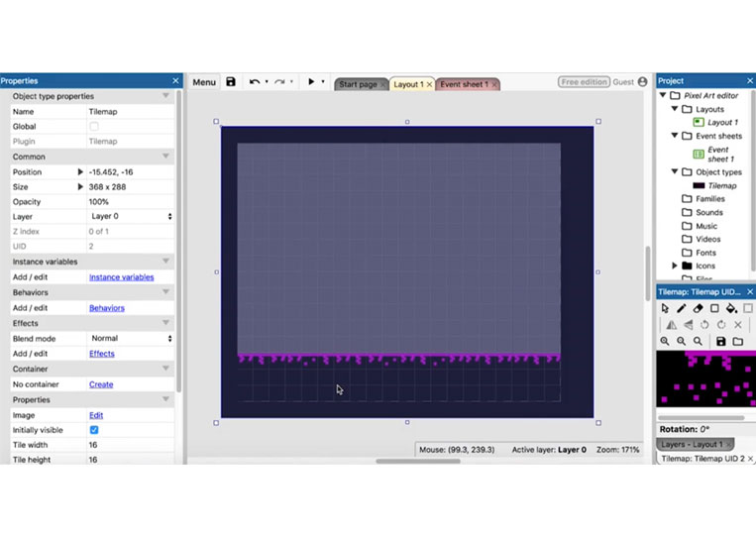The height and width of the screenshot is (536, 756).
Task: Flip tile vertically in tilemap bar
Action: 688,325
